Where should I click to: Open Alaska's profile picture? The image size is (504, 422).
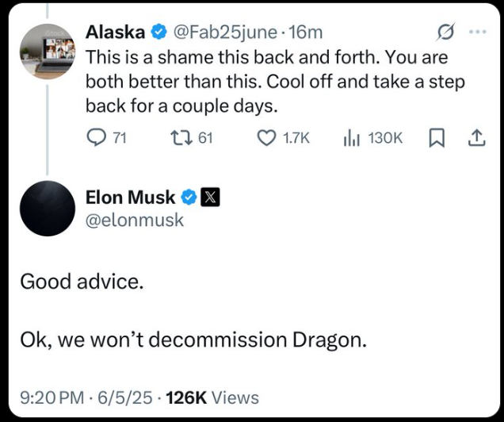47,51
